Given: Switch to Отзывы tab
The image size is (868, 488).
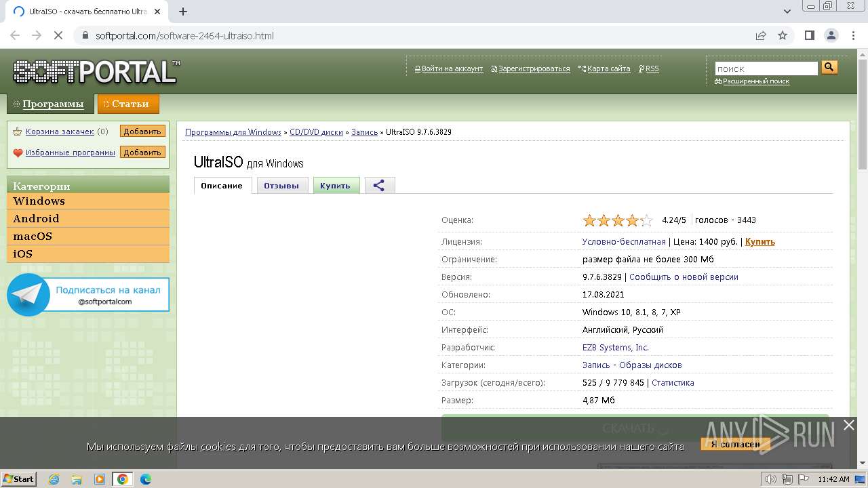Looking at the screenshot, I should [x=281, y=186].
